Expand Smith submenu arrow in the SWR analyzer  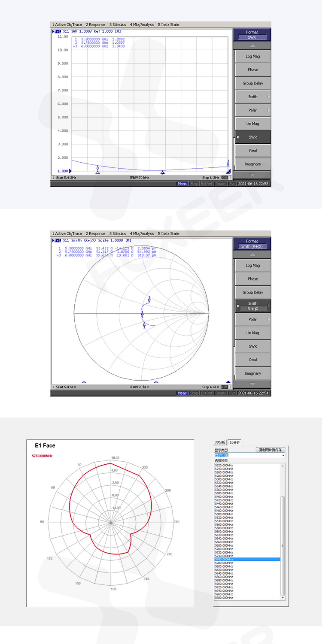pyautogui.click(x=269, y=97)
